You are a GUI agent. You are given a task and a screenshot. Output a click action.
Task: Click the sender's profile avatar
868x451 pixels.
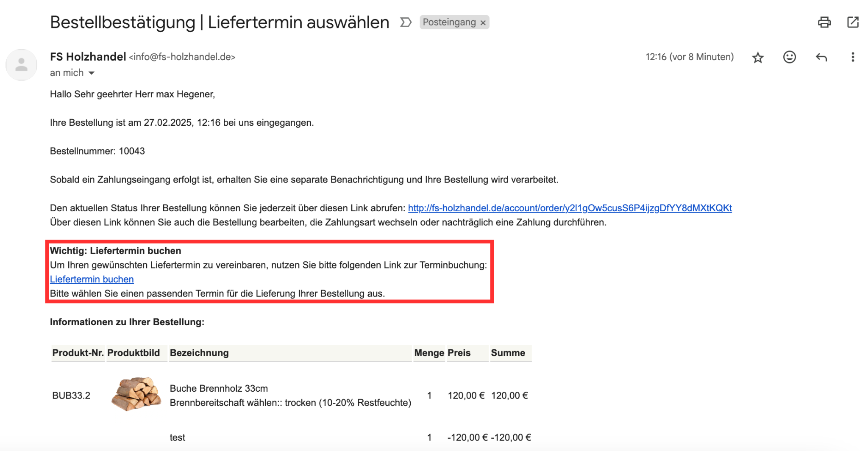pyautogui.click(x=21, y=65)
